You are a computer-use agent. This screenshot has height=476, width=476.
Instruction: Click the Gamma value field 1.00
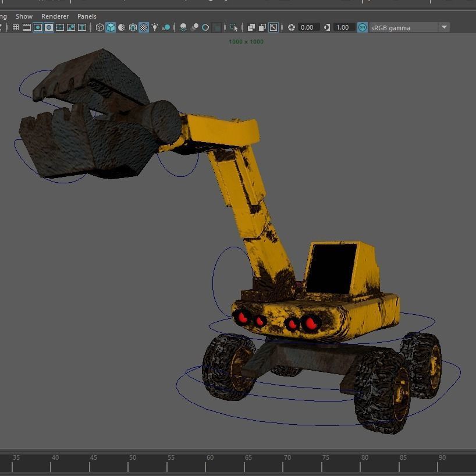point(344,27)
